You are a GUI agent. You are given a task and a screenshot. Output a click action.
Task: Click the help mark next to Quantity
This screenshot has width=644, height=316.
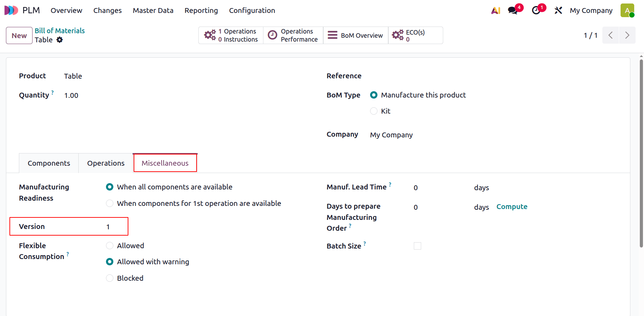point(52,93)
